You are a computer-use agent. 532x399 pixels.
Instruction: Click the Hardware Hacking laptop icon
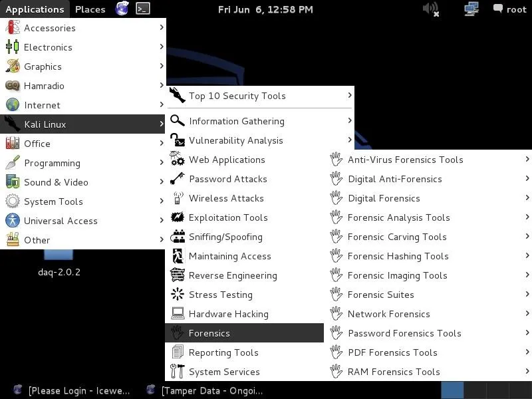pos(178,314)
